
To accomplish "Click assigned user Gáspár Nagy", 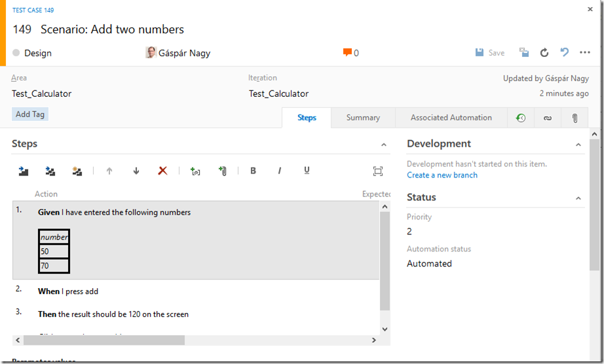I will click(x=178, y=53).
